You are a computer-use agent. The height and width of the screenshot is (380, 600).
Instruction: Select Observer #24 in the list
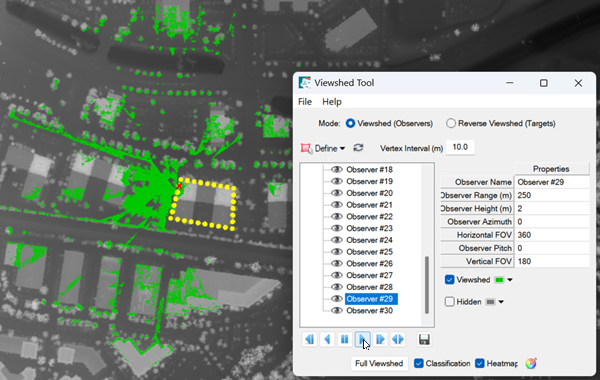click(x=369, y=240)
